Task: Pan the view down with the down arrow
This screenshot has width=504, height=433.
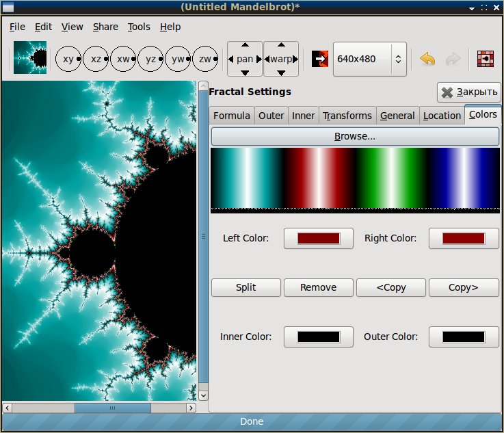Action: [x=245, y=73]
